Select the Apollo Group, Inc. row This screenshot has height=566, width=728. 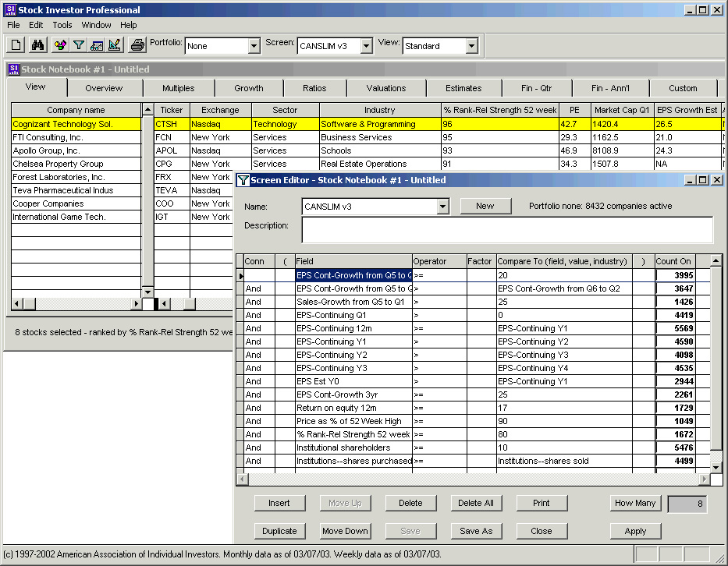tap(76, 150)
